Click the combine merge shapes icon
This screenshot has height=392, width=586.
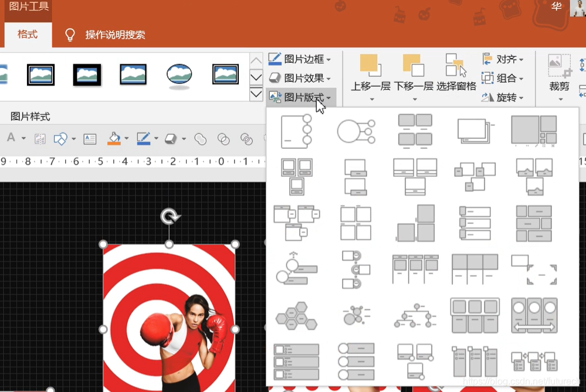(x=223, y=139)
